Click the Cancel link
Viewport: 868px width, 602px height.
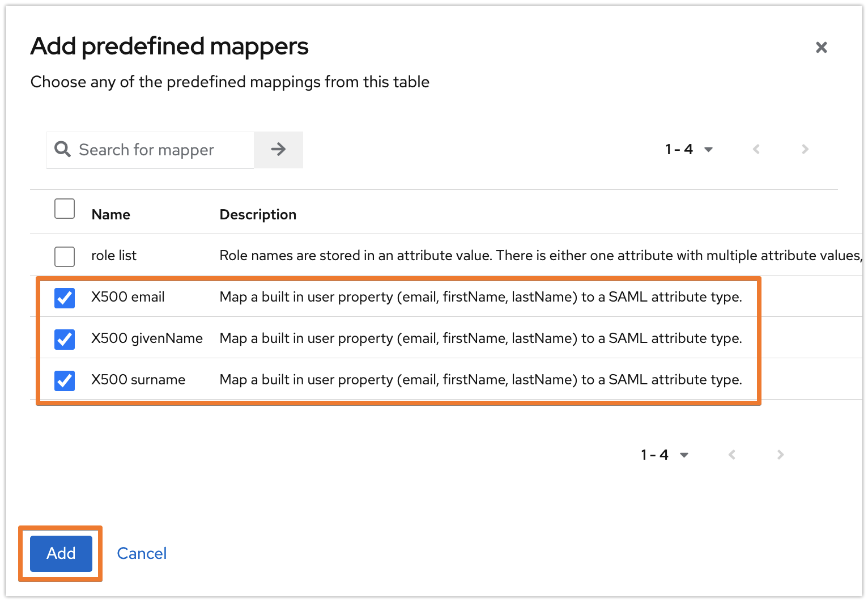click(x=142, y=553)
